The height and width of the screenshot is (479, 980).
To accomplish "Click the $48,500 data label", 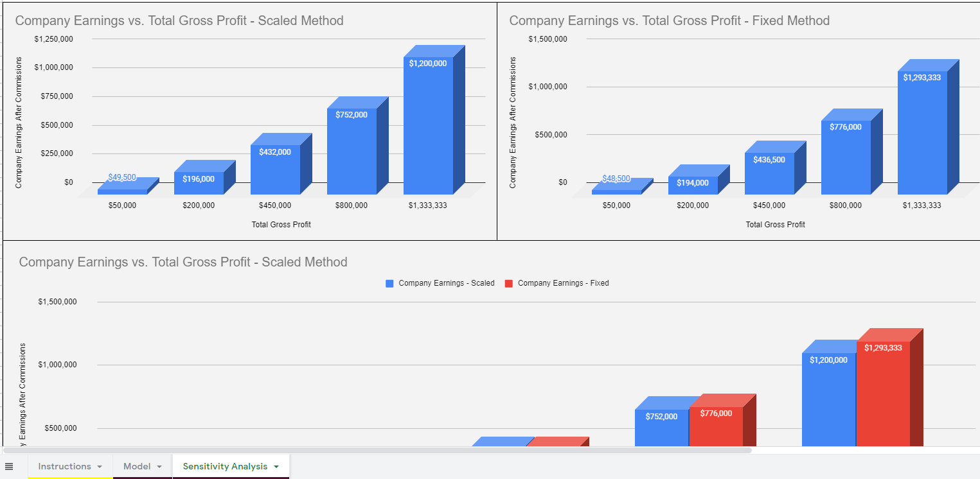I will pyautogui.click(x=616, y=179).
